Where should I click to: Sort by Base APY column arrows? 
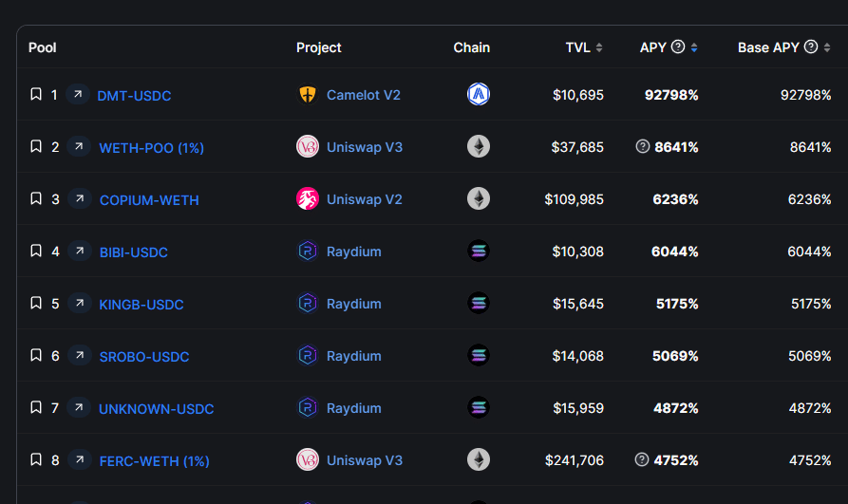point(827,47)
